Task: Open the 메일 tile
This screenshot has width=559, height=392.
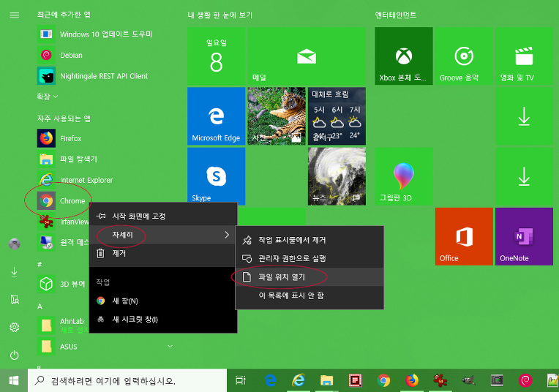Action: pos(307,56)
